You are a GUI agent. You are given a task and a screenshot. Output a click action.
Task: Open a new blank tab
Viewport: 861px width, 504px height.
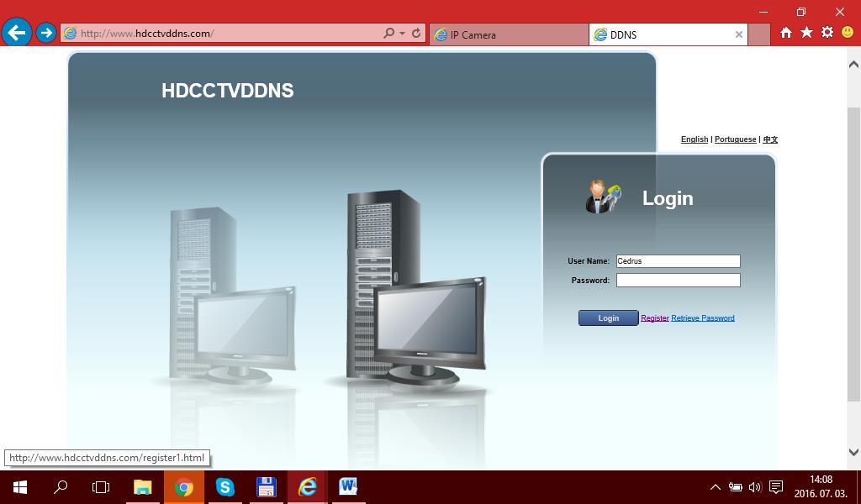(x=759, y=34)
